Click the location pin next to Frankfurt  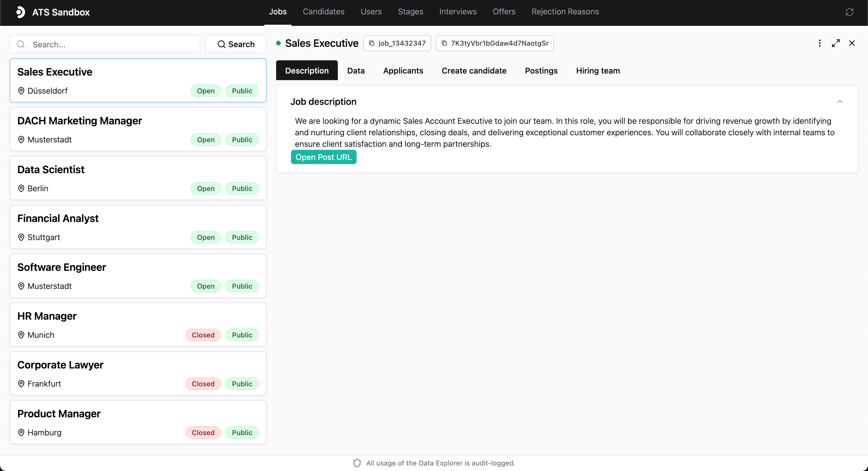[x=21, y=384]
